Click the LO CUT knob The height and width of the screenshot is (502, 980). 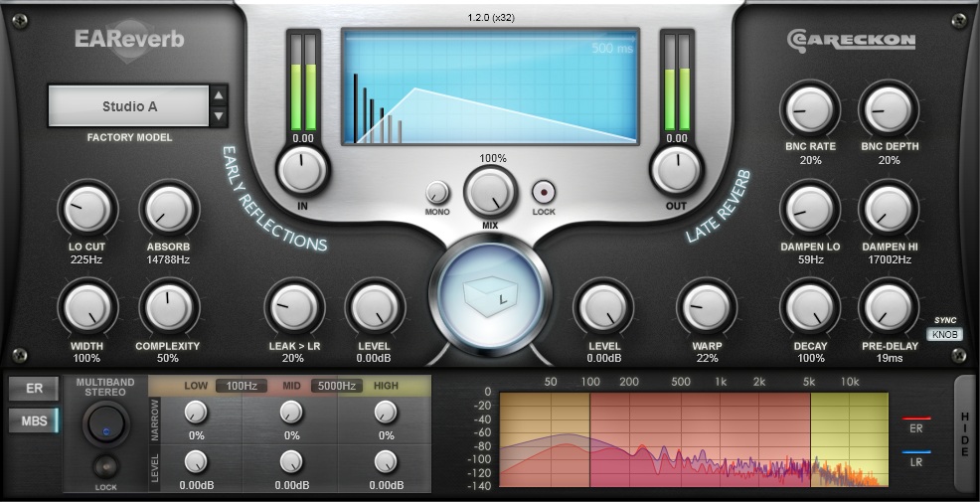[86, 208]
